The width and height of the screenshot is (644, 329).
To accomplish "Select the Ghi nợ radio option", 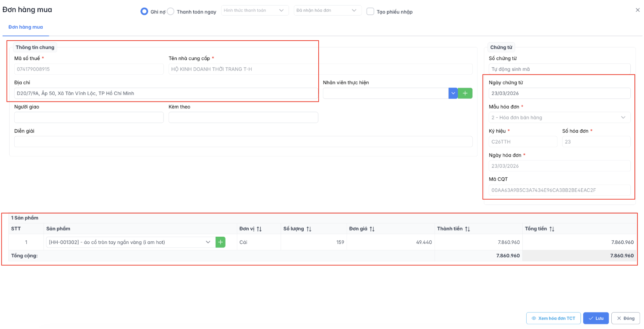I will tap(144, 12).
